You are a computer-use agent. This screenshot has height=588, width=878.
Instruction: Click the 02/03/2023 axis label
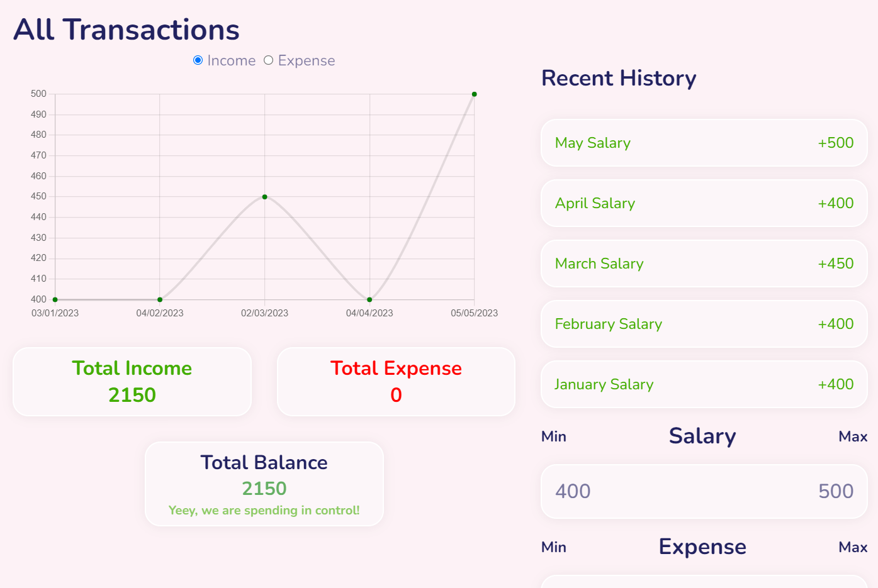click(x=264, y=313)
